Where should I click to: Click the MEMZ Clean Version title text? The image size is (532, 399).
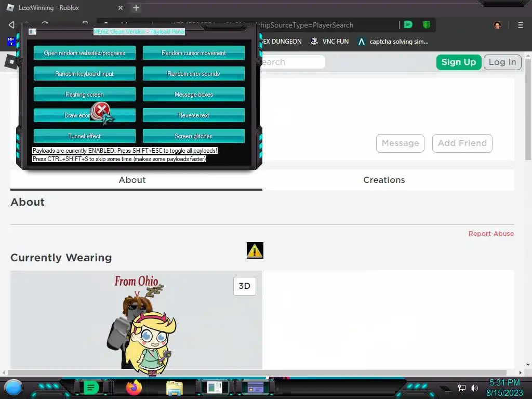tap(139, 32)
